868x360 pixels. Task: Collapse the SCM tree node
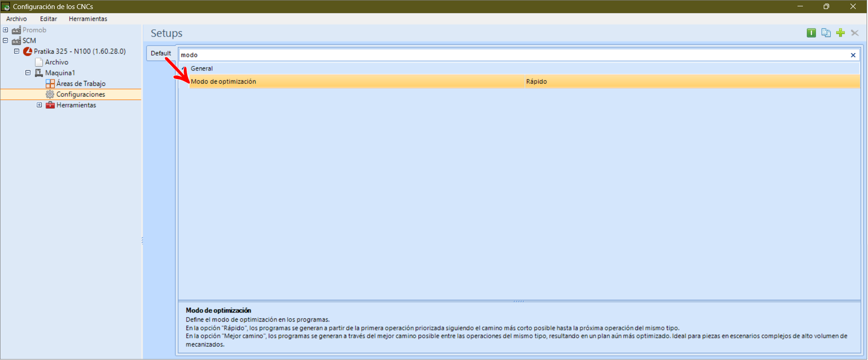5,41
